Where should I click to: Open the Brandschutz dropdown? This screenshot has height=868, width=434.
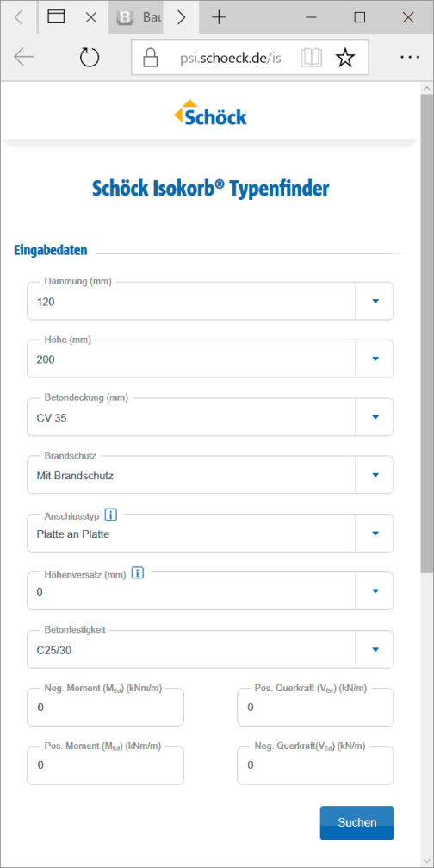[x=210, y=475]
